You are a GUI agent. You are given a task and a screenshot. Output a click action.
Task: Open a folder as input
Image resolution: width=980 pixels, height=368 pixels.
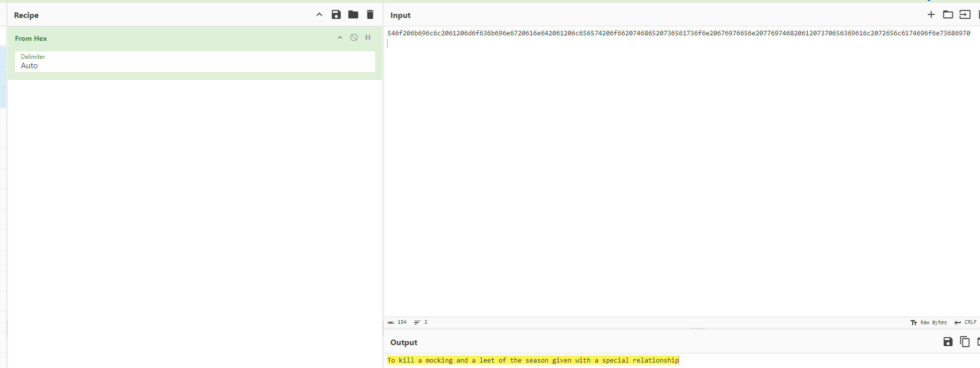[x=948, y=15]
